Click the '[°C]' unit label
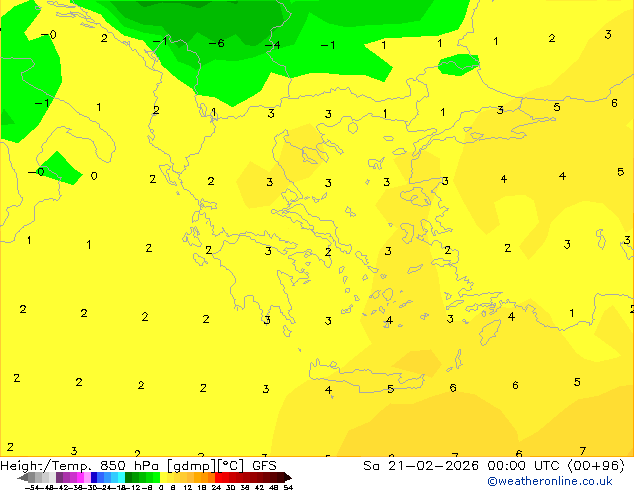 (x=231, y=466)
